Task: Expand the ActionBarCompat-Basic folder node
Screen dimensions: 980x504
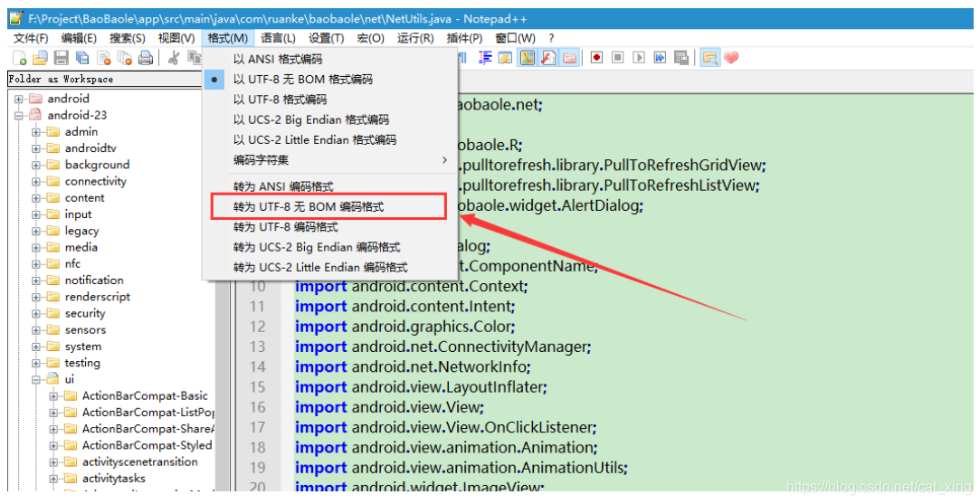Action: (53, 396)
